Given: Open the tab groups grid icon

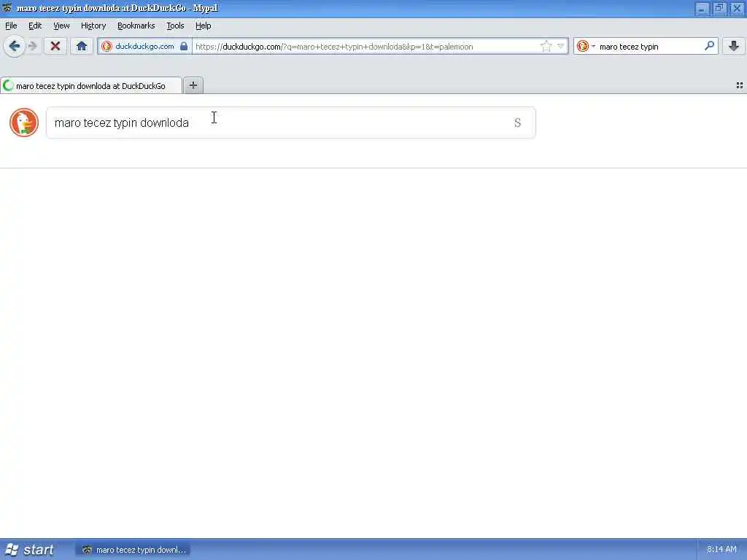Looking at the screenshot, I should coord(740,86).
